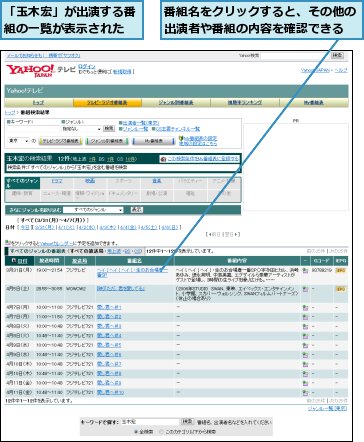The width and height of the screenshot is (364, 442).
Task: Click calendar icon for the 4月5日(土) WOWOW row
Action: pos(305,289)
